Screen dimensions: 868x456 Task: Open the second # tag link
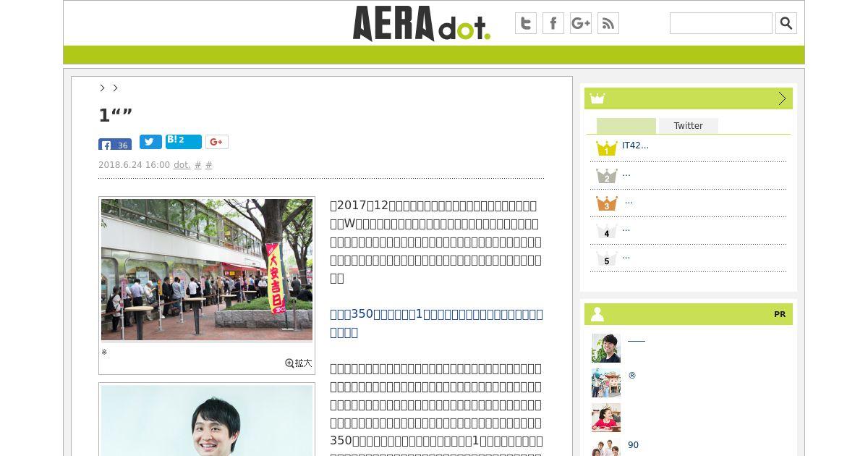209,165
